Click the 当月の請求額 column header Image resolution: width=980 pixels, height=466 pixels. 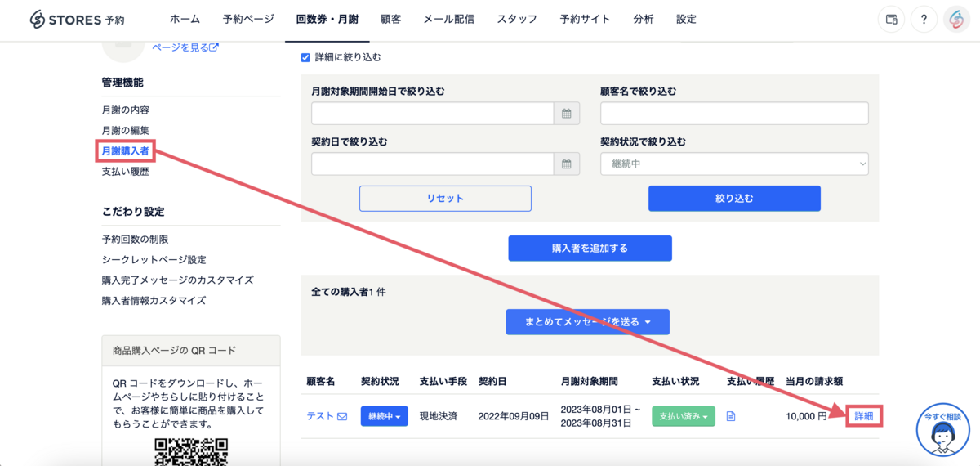[x=814, y=381]
